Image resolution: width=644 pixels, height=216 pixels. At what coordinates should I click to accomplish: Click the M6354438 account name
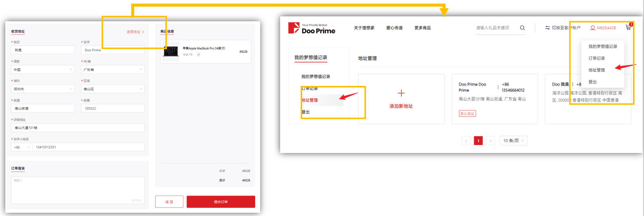pos(606,28)
